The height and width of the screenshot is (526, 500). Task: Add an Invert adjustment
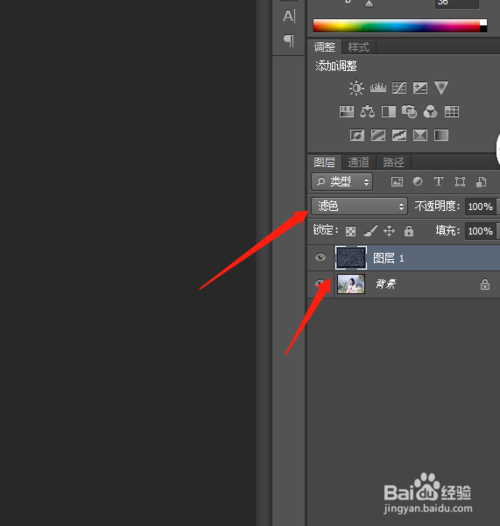click(357, 135)
